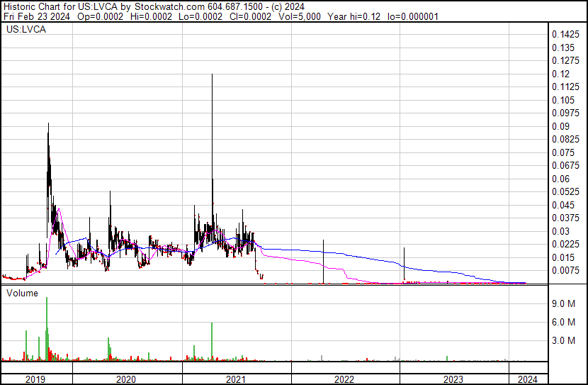Click the isolated 2022 price spike near 0.0225
Viewport: 588px width, 385px height.
click(x=323, y=262)
